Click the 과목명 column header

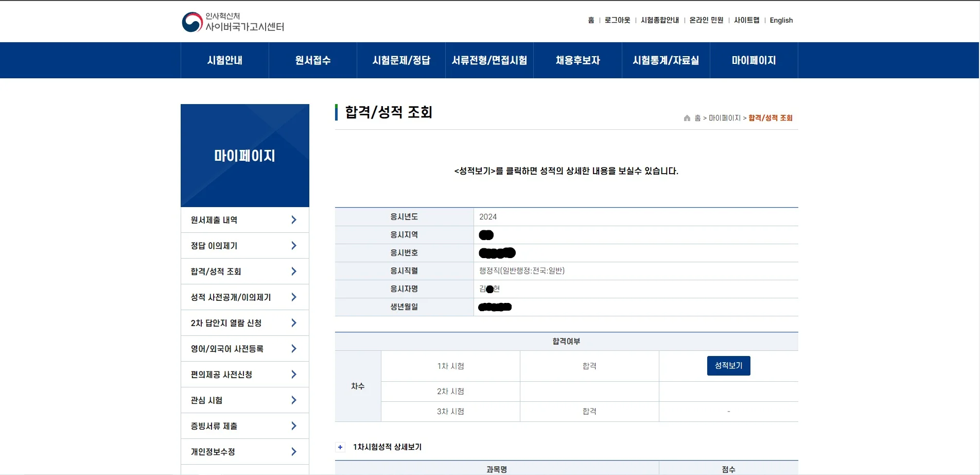click(x=497, y=469)
